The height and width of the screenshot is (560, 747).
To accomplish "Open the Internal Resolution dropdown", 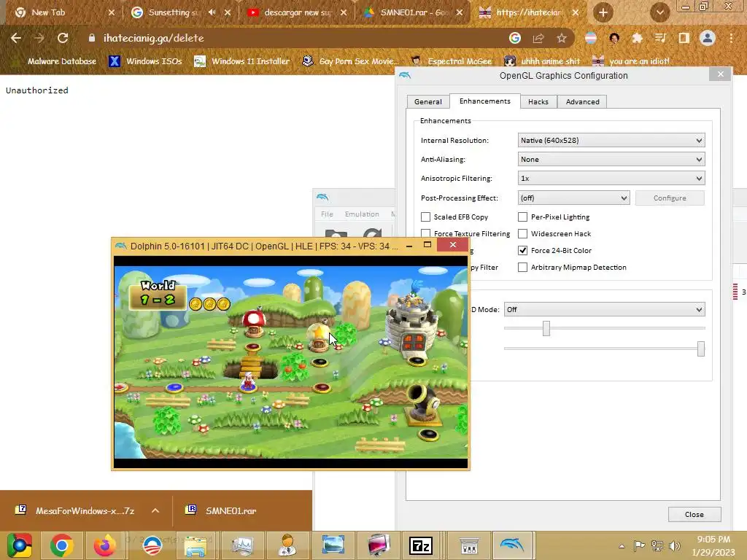I will [x=611, y=141].
